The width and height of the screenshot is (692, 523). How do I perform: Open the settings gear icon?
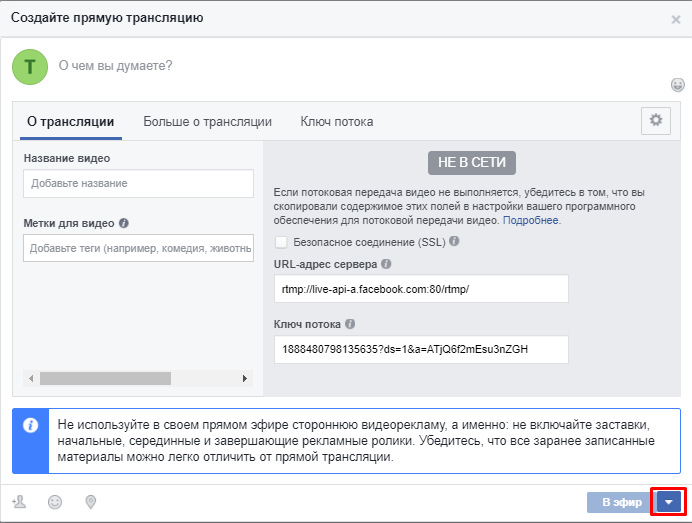click(x=656, y=120)
